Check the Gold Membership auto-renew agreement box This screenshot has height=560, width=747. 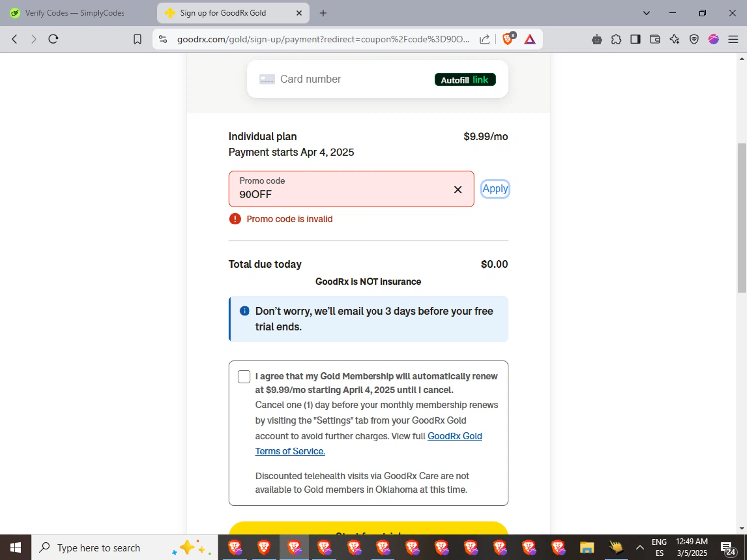[x=244, y=377]
